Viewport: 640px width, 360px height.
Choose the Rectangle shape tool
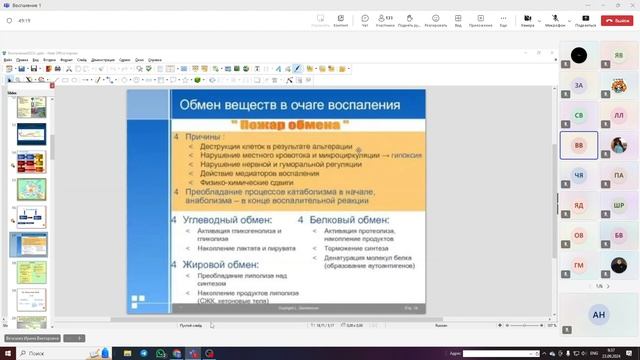(65, 80)
